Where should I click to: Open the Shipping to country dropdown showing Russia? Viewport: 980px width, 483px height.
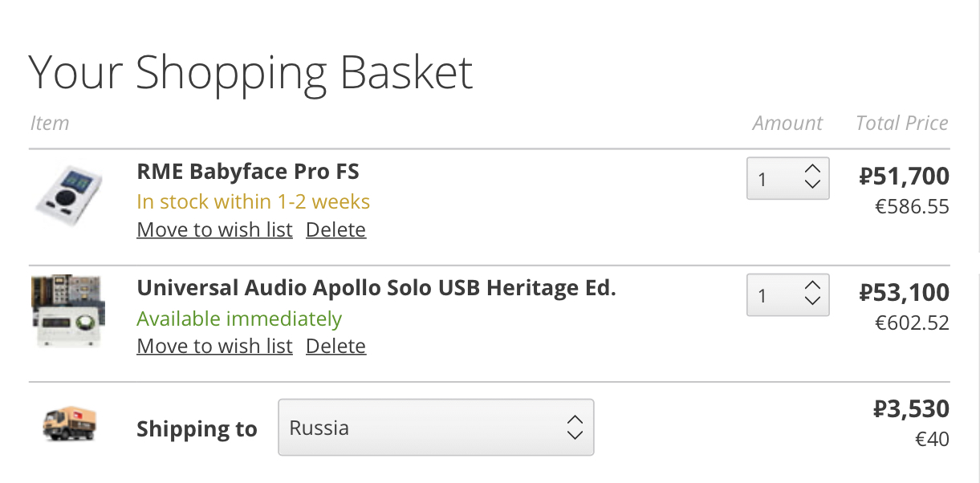[x=436, y=427]
